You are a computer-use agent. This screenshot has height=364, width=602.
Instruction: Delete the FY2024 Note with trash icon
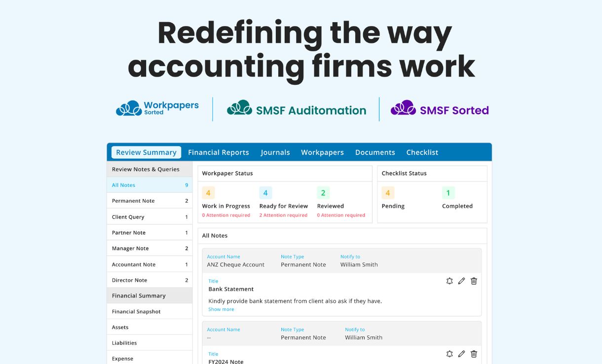[x=474, y=354]
